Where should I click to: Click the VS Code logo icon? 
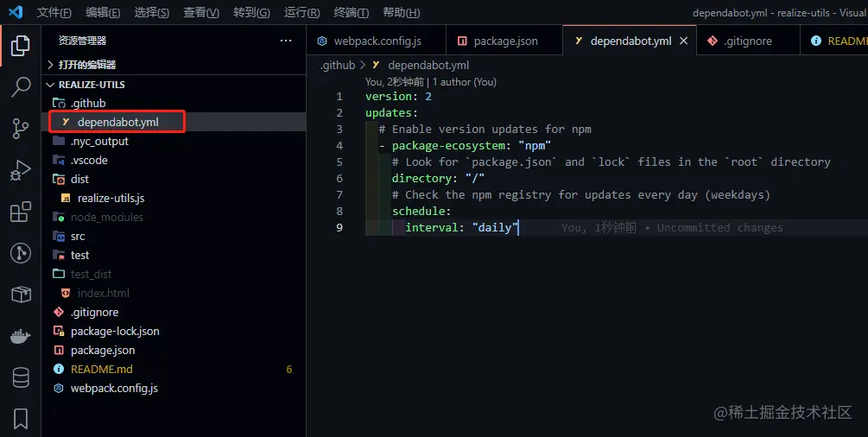click(x=16, y=11)
